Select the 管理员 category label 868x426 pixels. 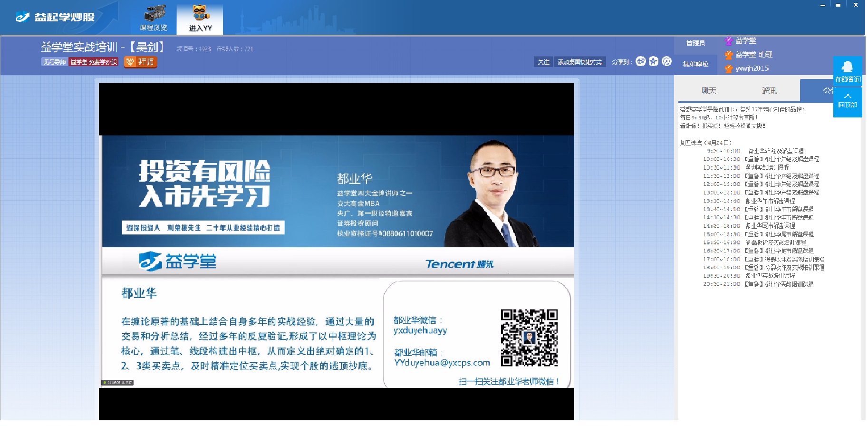695,43
